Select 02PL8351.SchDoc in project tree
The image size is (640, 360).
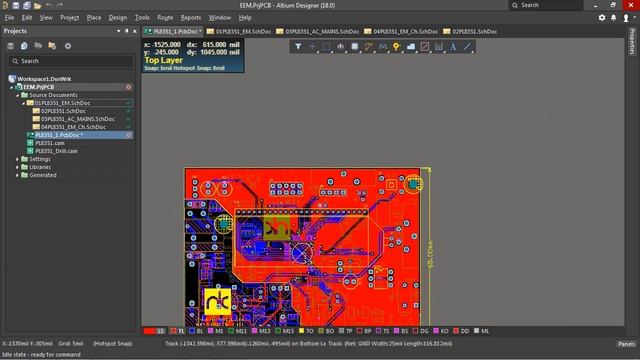click(x=63, y=111)
